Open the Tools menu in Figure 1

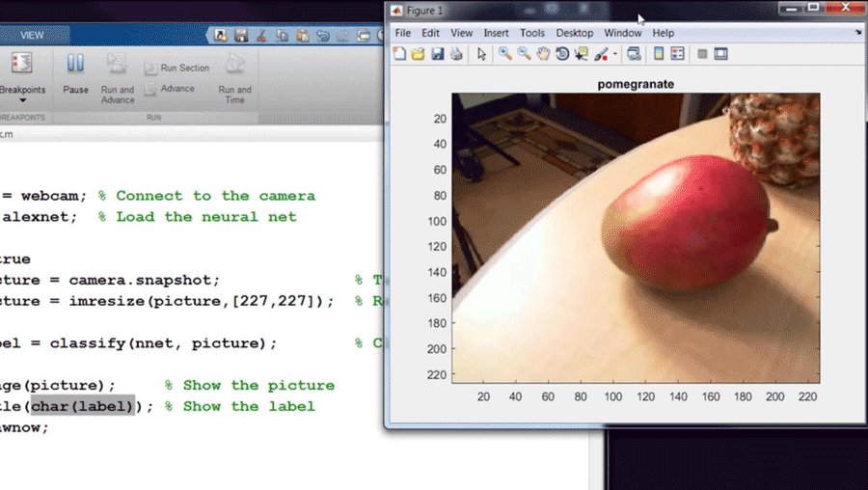531,33
